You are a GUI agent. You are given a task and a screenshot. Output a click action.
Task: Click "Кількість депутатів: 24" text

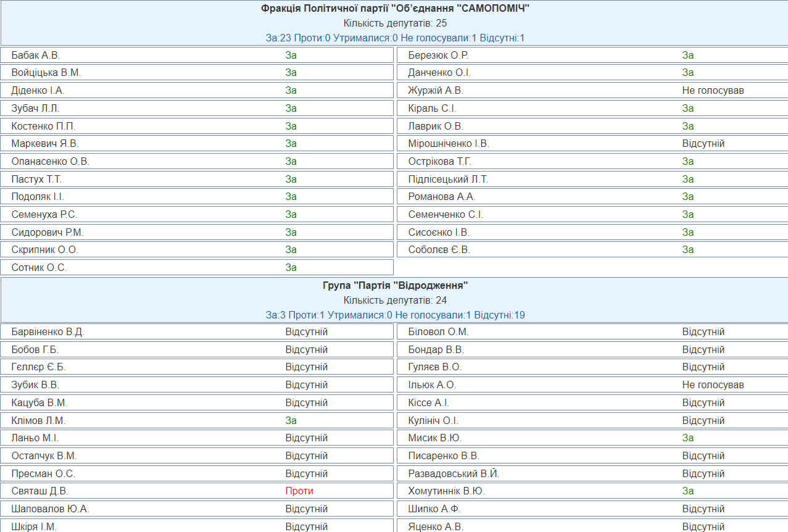pos(395,301)
